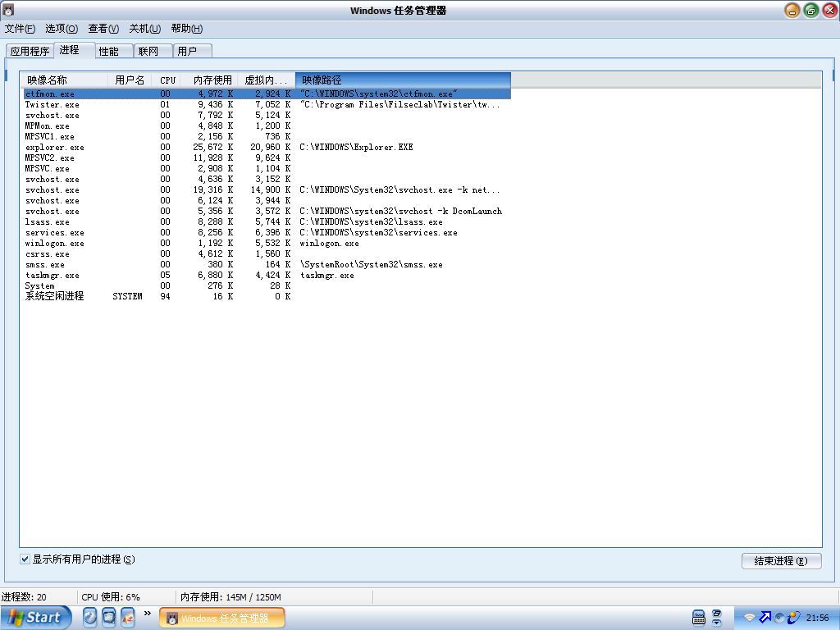Image resolution: width=840 pixels, height=630 pixels.
Task: Click the path C:\WINDOWS\Explorer.EXE
Action: [356, 148]
